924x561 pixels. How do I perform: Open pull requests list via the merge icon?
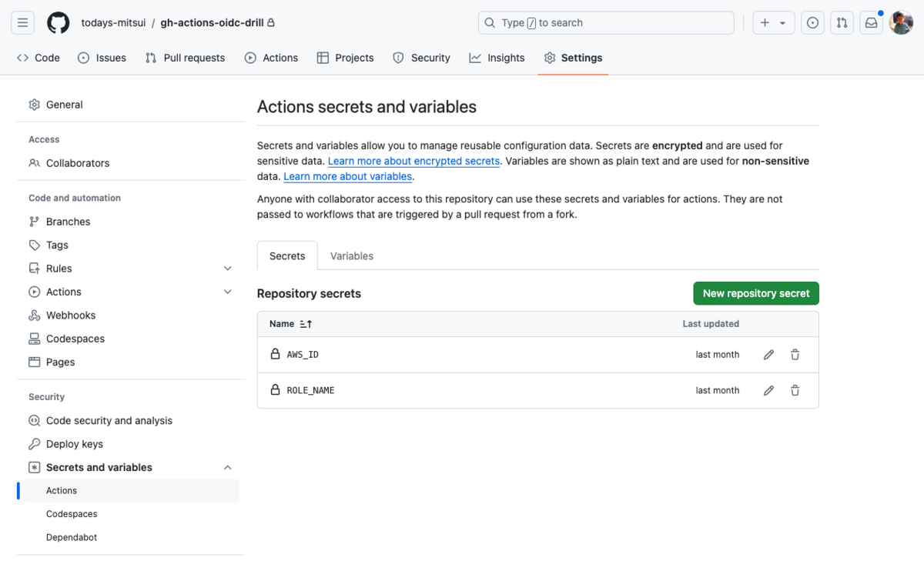842,22
